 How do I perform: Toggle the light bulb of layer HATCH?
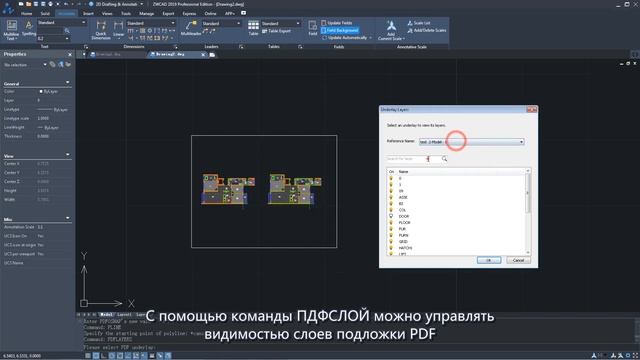pyautogui.click(x=391, y=248)
